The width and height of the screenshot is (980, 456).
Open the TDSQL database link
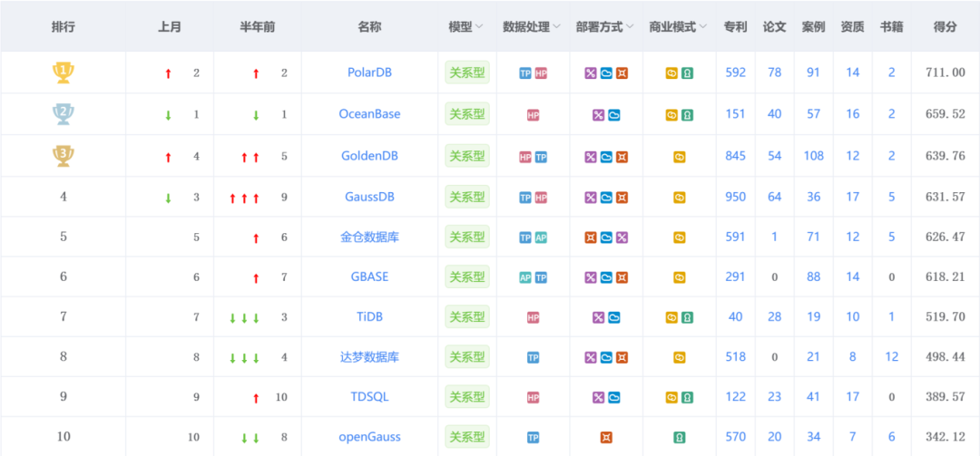click(369, 397)
